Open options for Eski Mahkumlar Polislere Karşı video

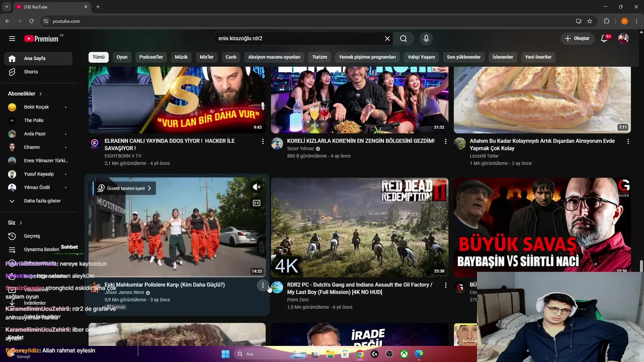point(262,285)
